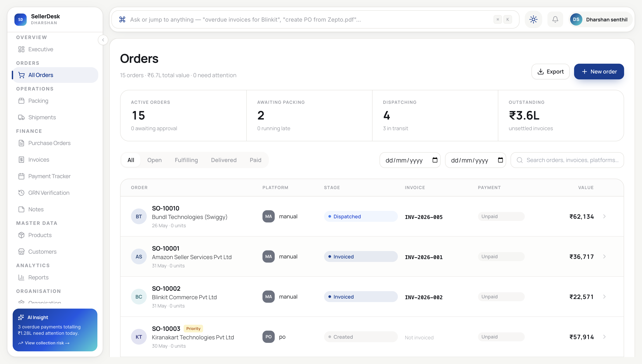The image size is (642, 364).
Task: Focus the Search orders, invoices, platforms field
Action: [x=567, y=160]
